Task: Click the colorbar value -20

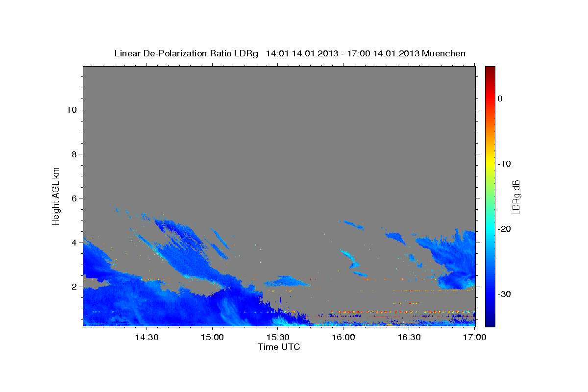Action: (x=504, y=229)
